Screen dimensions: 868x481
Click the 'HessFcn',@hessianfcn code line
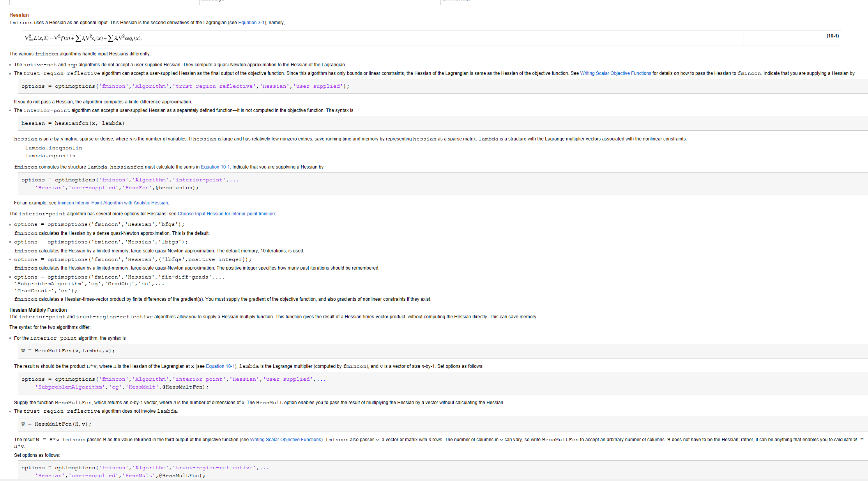117,188
